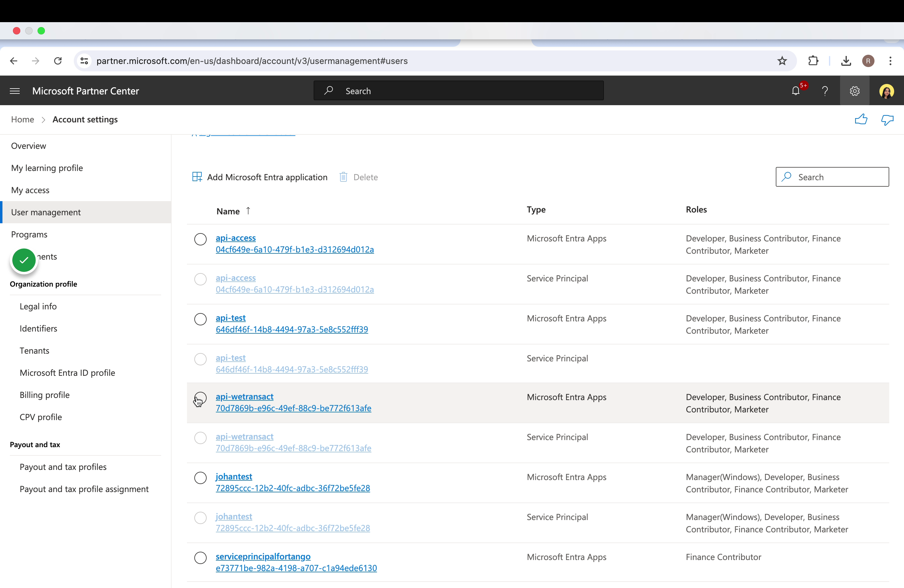The image size is (904, 588).
Task: Click the browser address bar URL
Action: (252, 61)
